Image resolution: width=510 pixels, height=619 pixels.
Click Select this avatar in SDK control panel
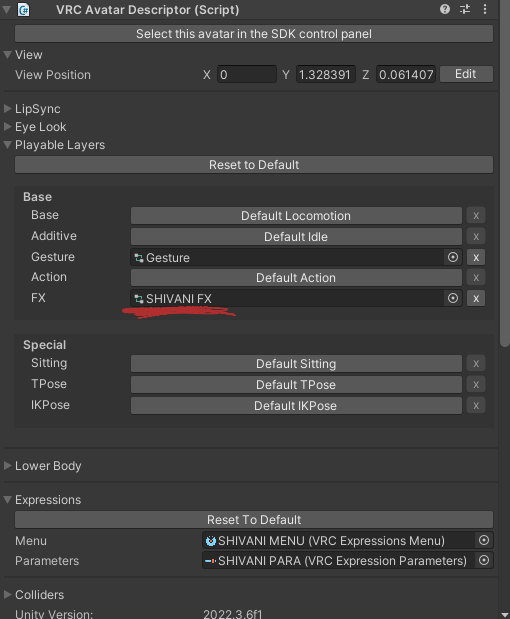tap(254, 34)
